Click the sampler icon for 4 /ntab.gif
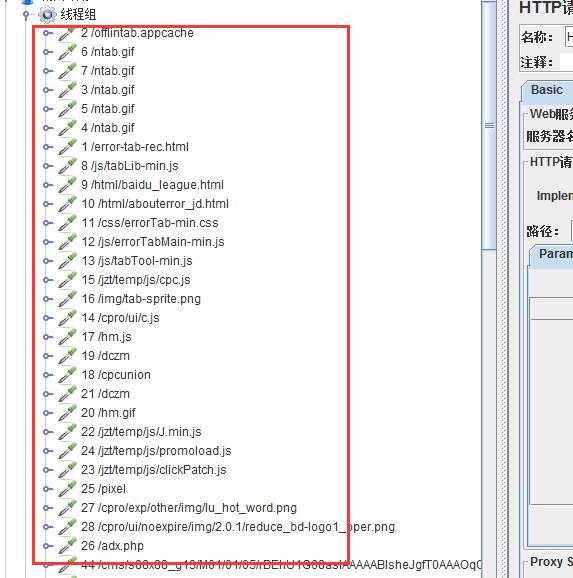Screen dimensions: 573x578 67,128
